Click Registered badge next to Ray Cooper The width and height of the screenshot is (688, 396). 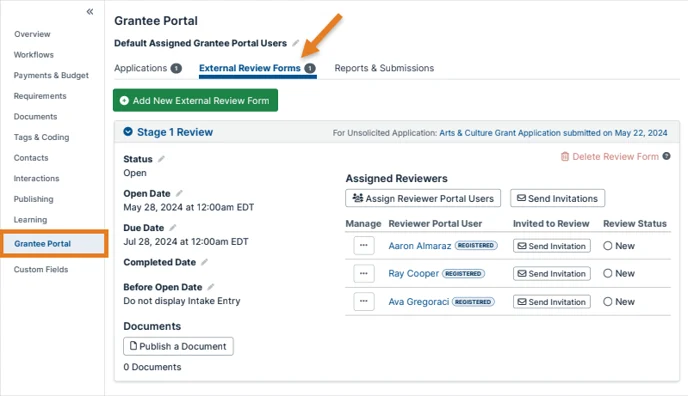click(x=463, y=274)
